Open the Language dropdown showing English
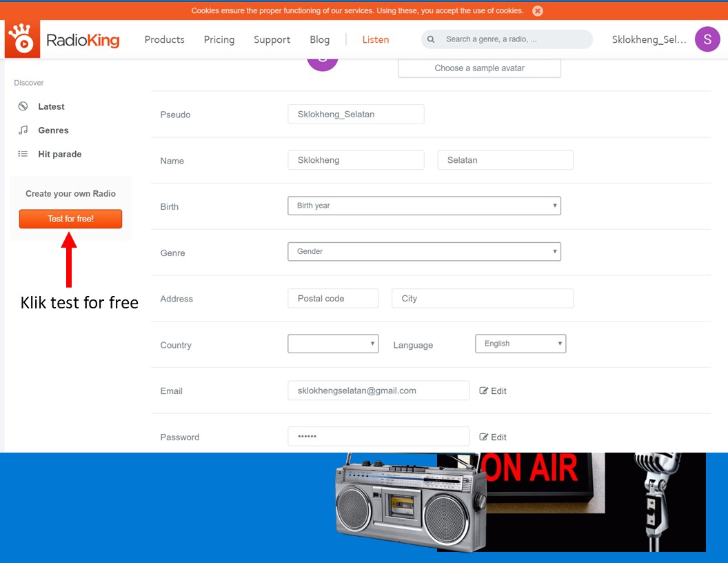The image size is (728, 563). click(x=520, y=344)
